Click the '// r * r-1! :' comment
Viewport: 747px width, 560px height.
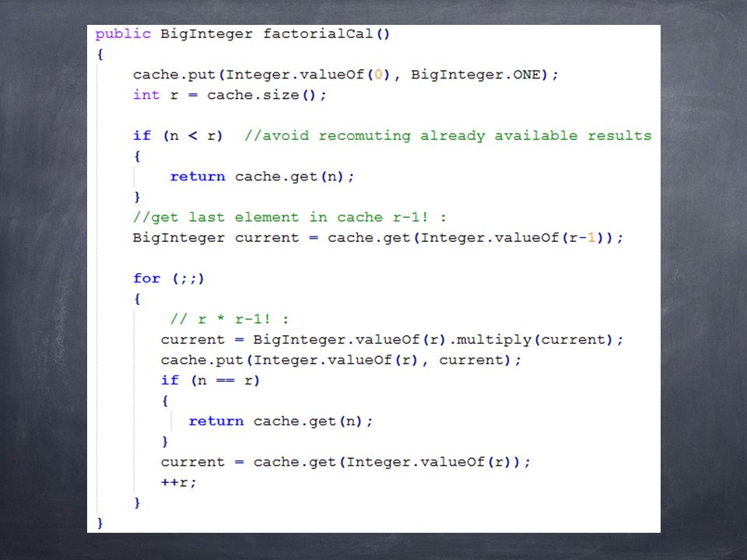[x=229, y=320]
